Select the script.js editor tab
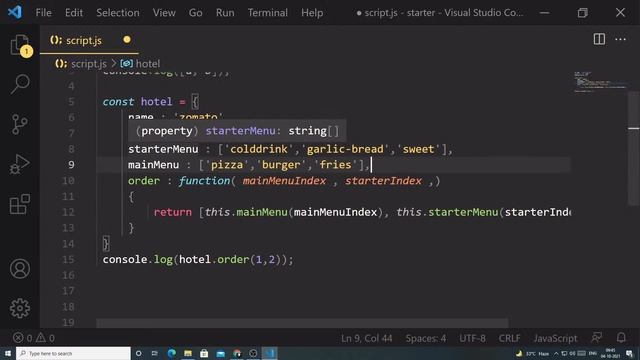The image size is (640, 360). (x=89, y=40)
